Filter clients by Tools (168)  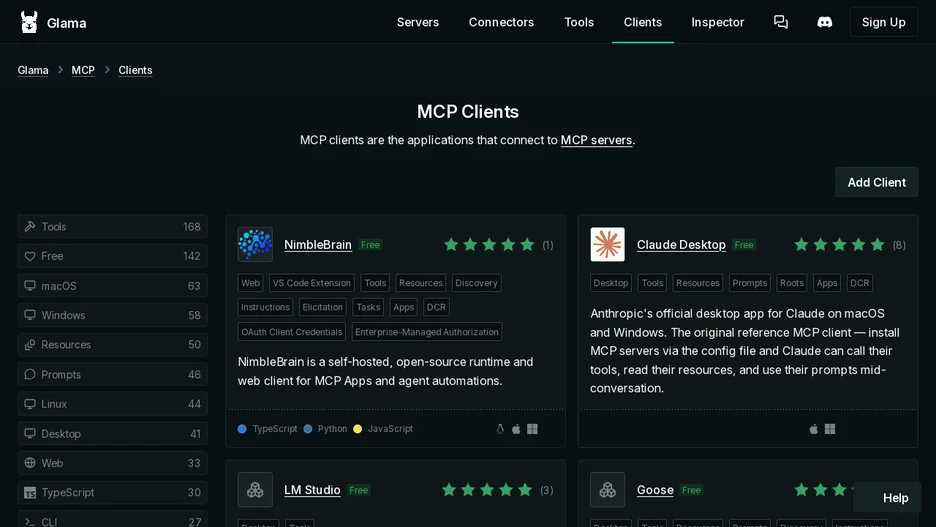tap(113, 226)
